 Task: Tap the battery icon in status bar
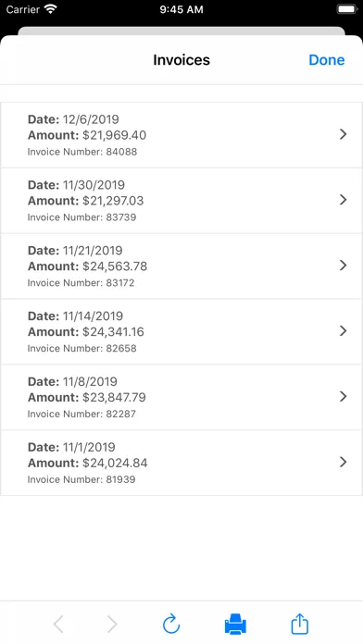(346, 9)
